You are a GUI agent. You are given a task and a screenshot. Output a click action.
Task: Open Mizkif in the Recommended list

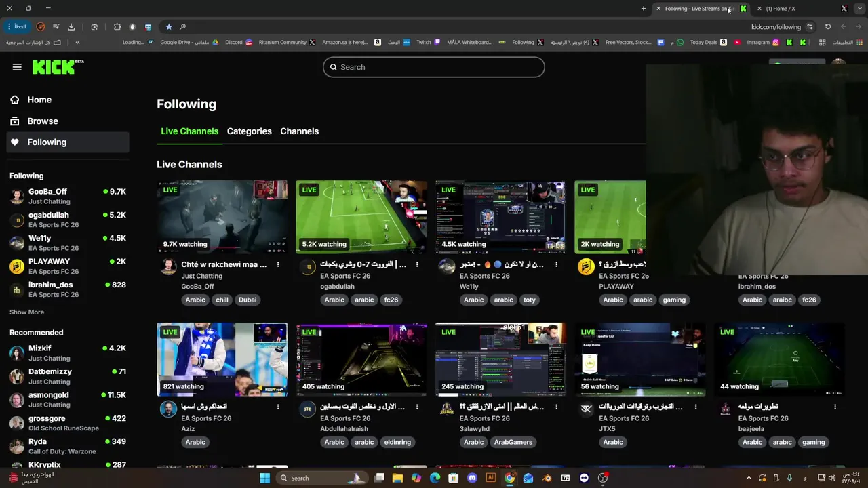[68, 353]
